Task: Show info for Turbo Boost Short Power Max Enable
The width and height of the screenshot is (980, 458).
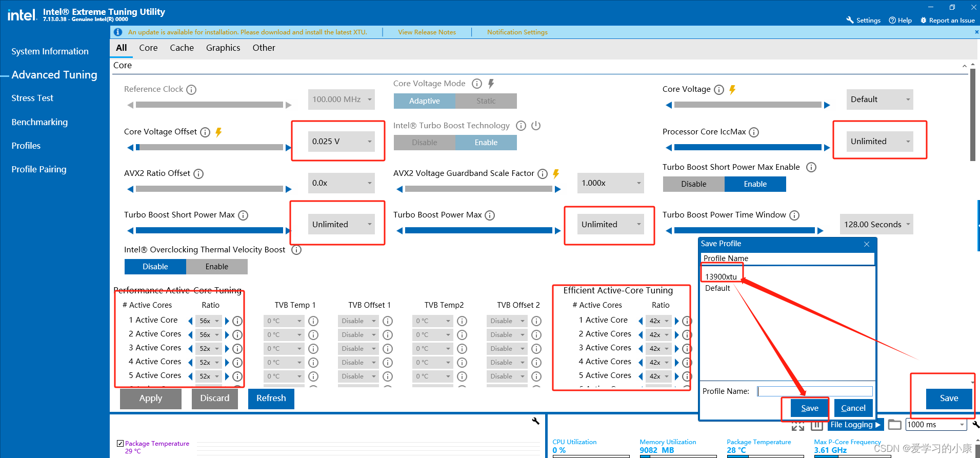Action: (x=811, y=167)
